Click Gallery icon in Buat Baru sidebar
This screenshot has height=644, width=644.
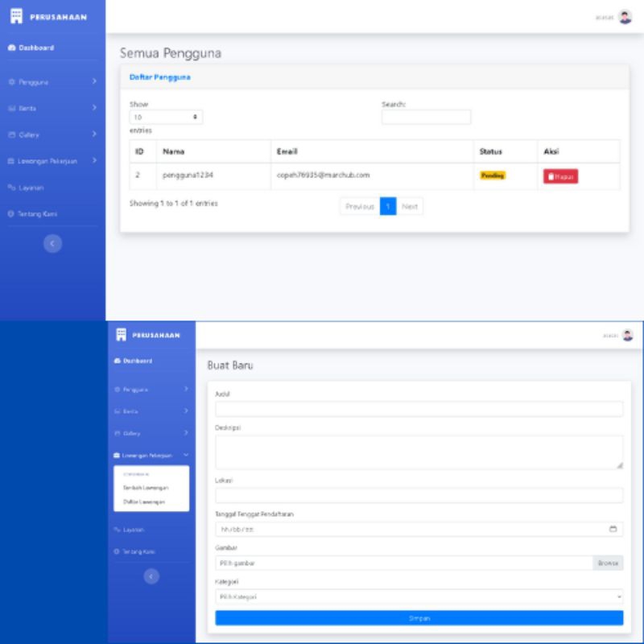[117, 433]
